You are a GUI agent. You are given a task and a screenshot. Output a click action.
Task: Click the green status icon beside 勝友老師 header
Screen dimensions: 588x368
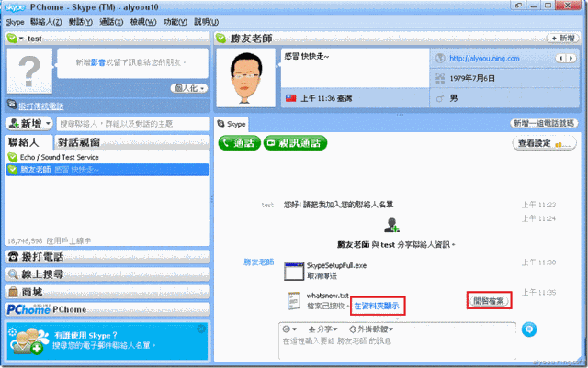pos(220,39)
